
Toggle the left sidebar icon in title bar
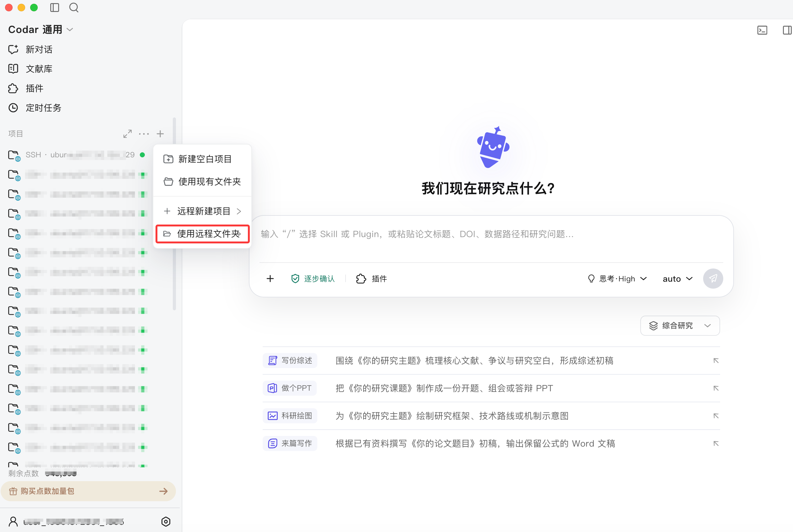coord(55,8)
